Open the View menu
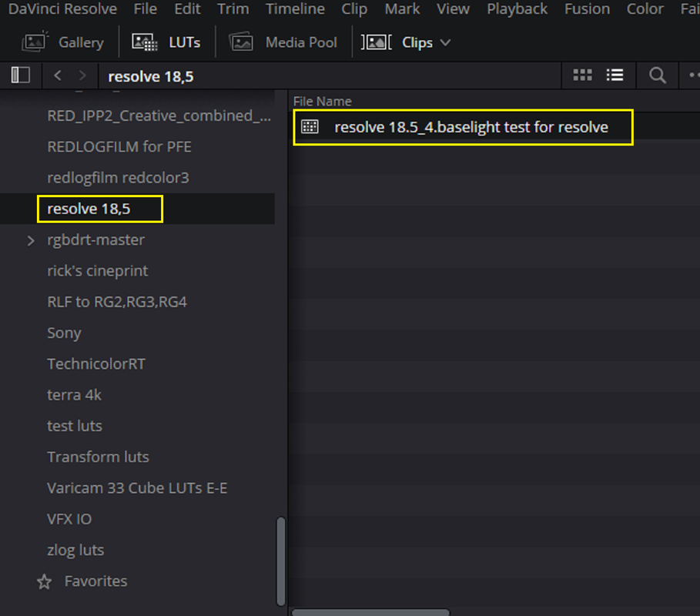The image size is (700, 616). click(453, 9)
